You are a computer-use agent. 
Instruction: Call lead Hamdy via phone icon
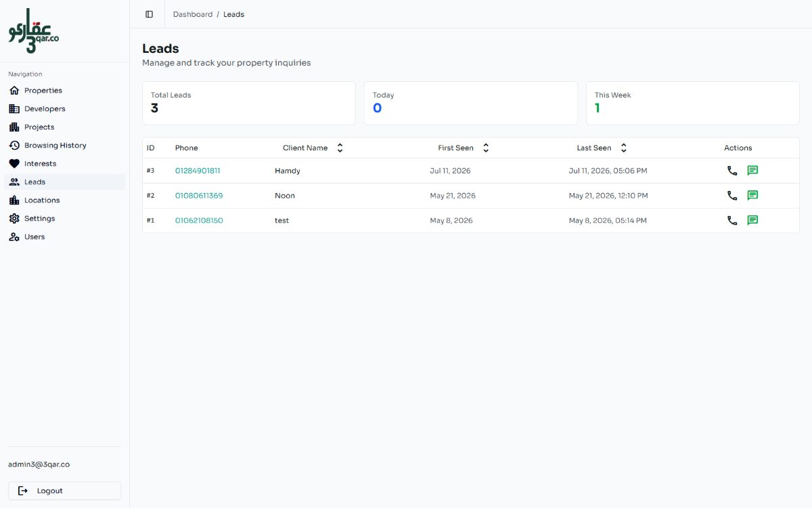click(x=732, y=171)
